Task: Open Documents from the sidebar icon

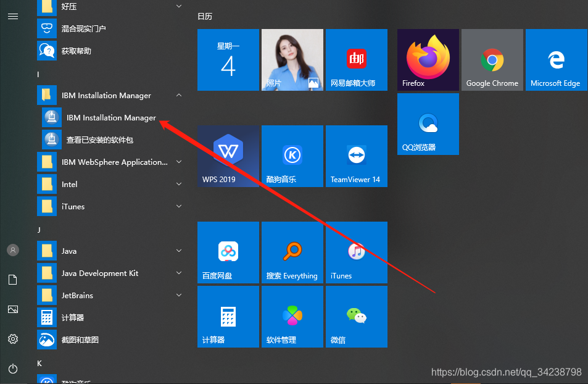Action: coord(13,280)
